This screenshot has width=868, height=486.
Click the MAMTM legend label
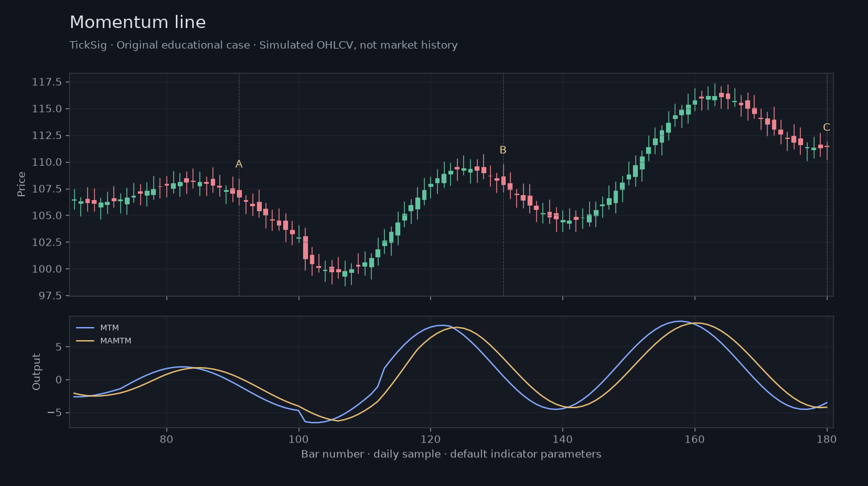(116, 341)
